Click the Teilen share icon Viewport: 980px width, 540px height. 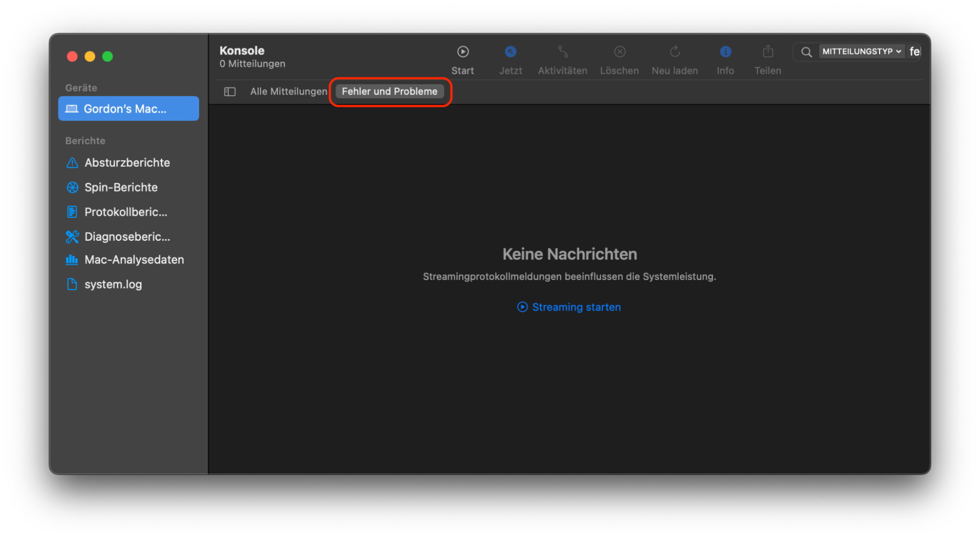pos(767,51)
